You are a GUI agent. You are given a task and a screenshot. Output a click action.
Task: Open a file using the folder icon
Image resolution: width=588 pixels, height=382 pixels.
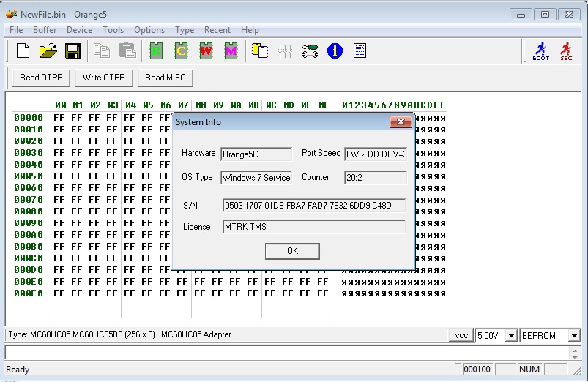pos(48,50)
